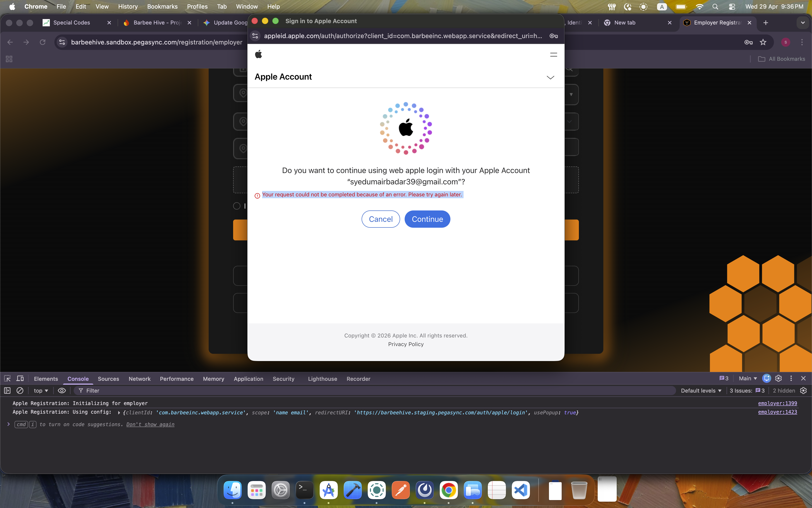Open the Main target dropdown in DevTools

point(748,378)
